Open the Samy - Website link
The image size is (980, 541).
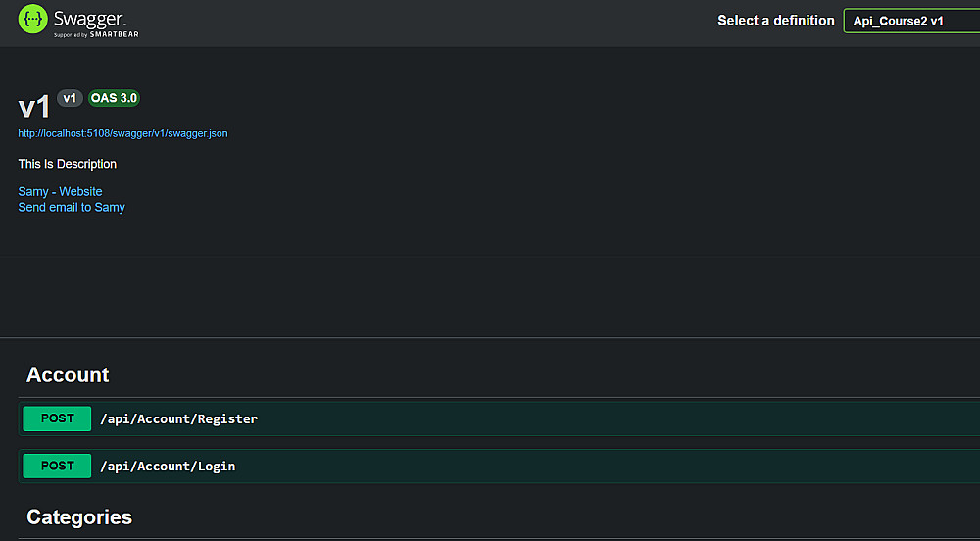(x=60, y=191)
